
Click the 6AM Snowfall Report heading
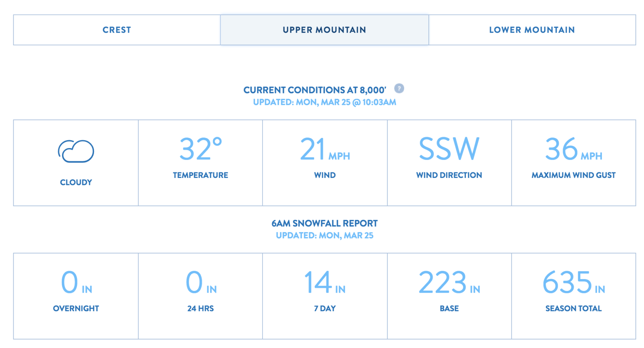pyautogui.click(x=325, y=223)
